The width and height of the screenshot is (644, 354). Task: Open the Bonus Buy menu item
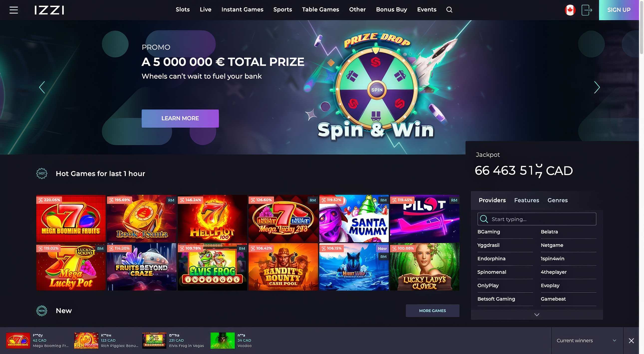point(391,9)
